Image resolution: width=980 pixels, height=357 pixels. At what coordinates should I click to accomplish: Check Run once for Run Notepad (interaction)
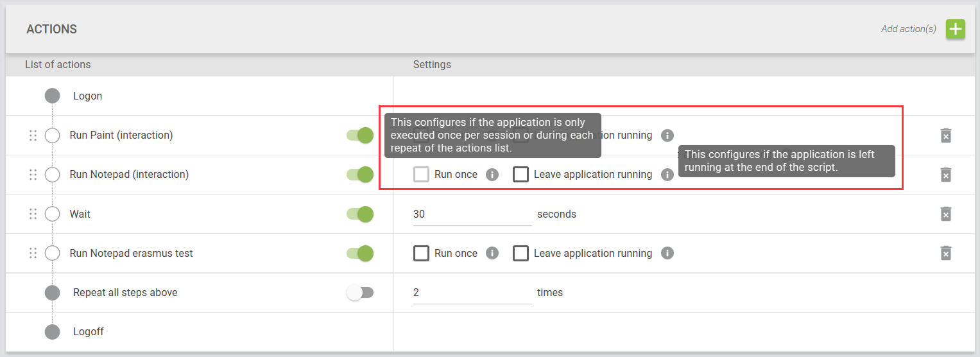pos(421,175)
